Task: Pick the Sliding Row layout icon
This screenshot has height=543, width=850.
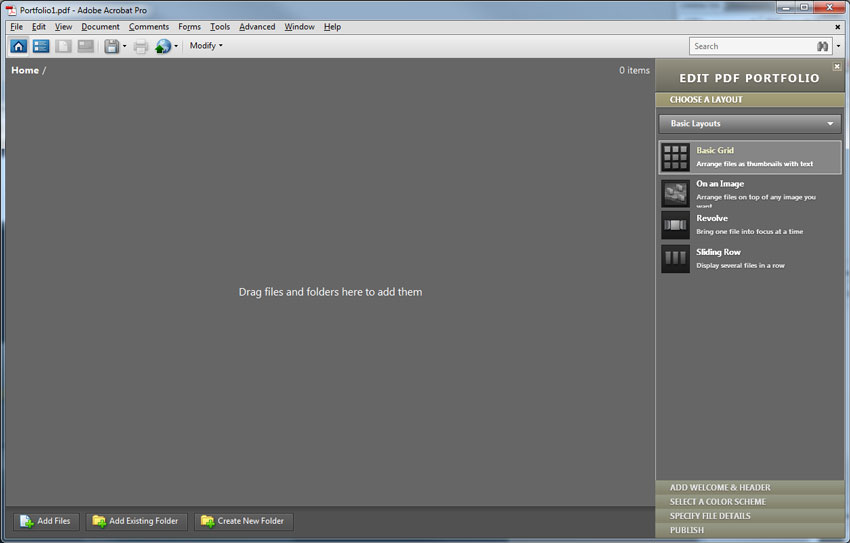Action: [675, 259]
